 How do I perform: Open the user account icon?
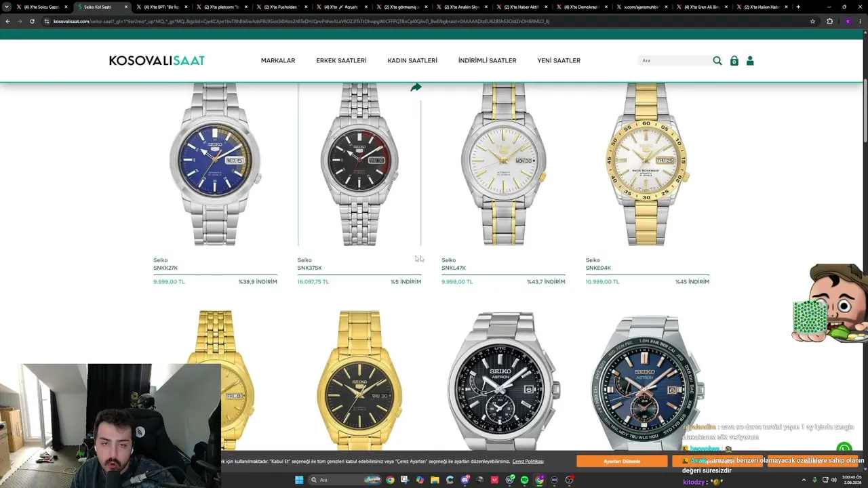click(x=750, y=61)
